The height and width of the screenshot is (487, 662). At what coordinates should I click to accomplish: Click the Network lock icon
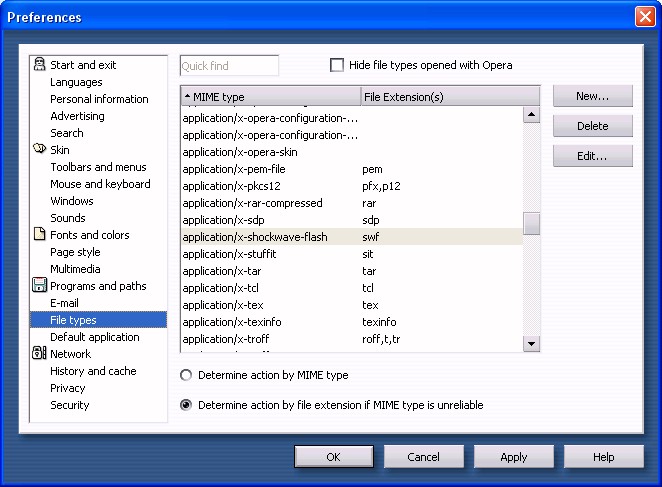click(39, 353)
